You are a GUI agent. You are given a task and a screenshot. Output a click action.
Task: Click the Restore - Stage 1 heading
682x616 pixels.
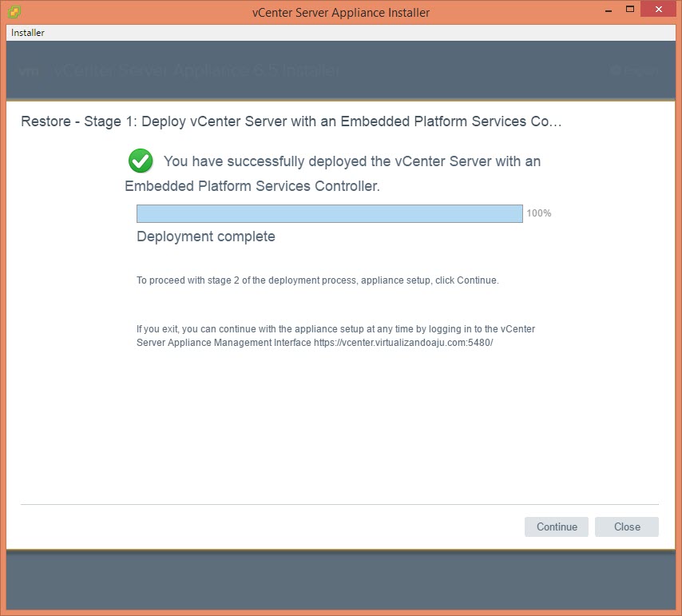(x=291, y=122)
